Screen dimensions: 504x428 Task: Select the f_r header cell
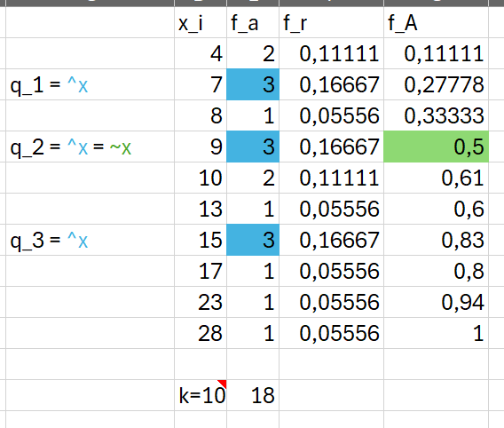(331, 22)
